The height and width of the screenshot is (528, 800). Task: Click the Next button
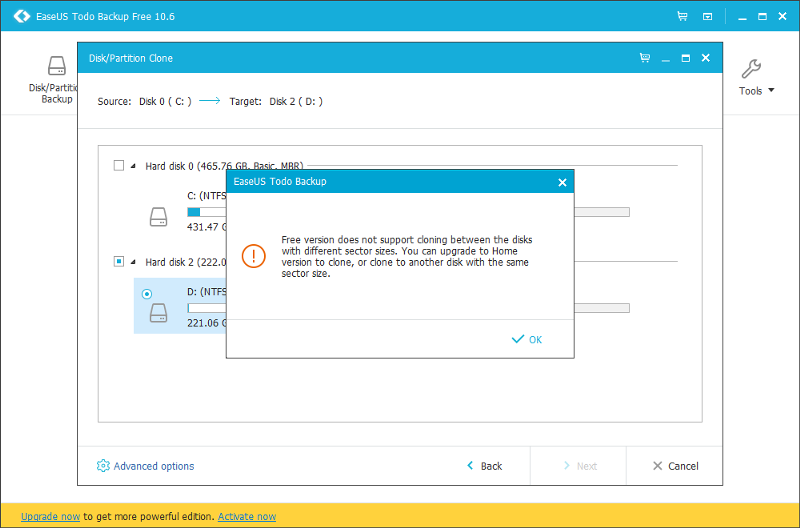(x=580, y=466)
